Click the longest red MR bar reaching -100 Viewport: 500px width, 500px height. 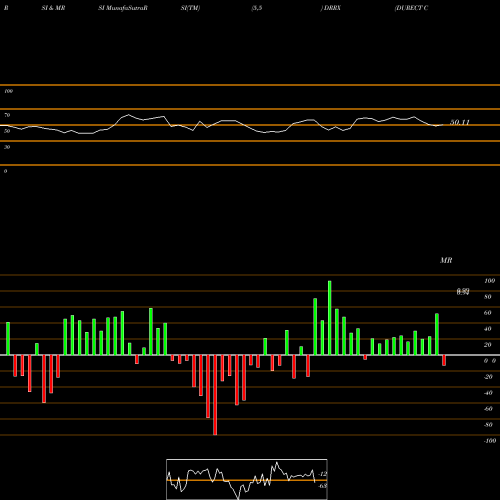215,395
